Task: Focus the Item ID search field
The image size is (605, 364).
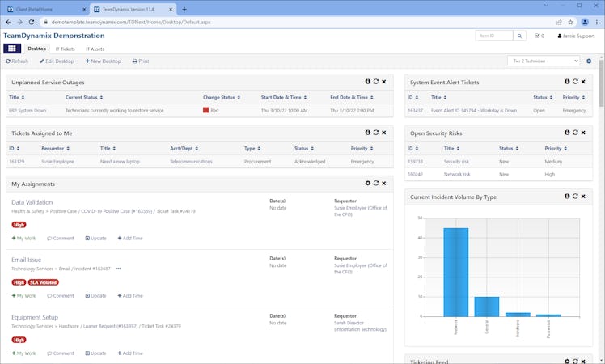Action: [x=494, y=36]
